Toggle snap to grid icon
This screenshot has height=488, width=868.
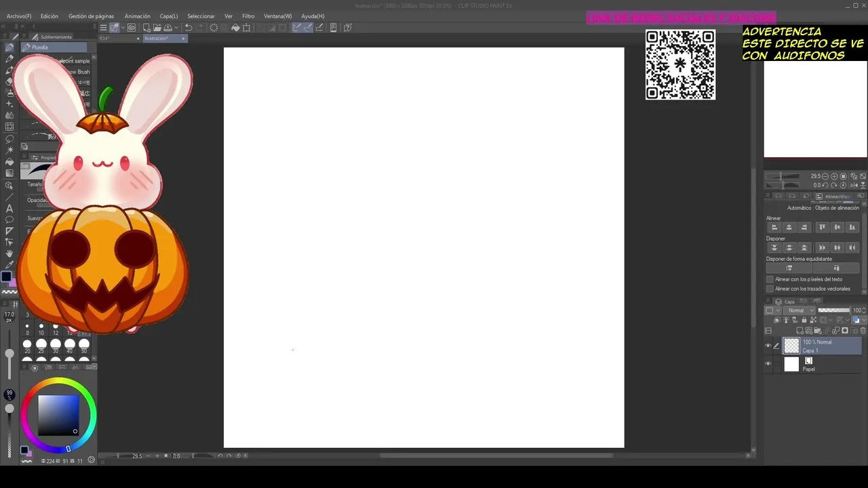click(x=319, y=28)
